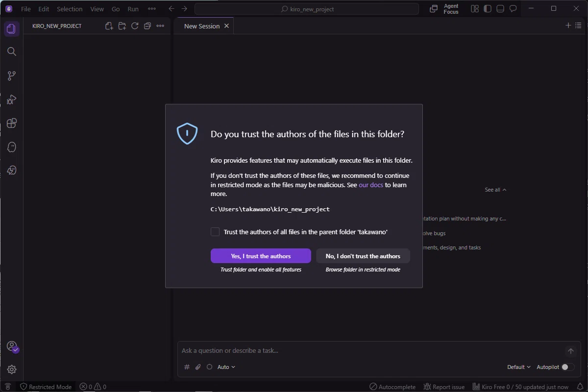Open the Go menu

[x=116, y=9]
